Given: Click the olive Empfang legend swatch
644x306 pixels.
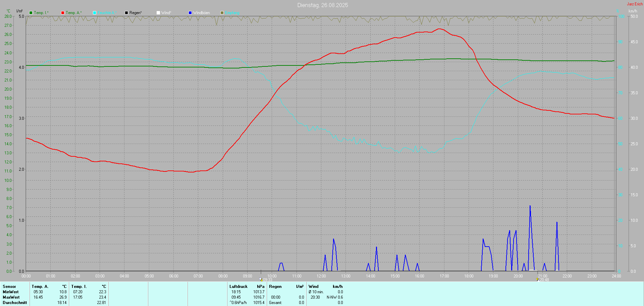Looking at the screenshot, I should click(222, 13).
